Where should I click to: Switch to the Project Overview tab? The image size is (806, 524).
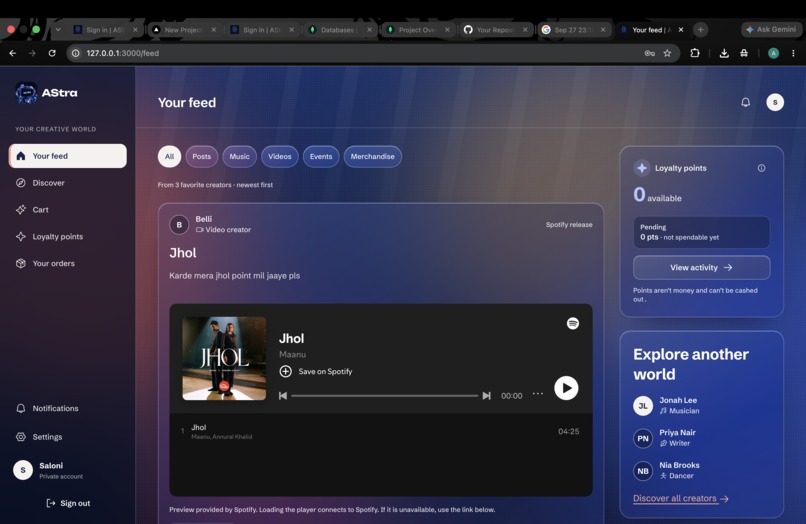pos(419,30)
